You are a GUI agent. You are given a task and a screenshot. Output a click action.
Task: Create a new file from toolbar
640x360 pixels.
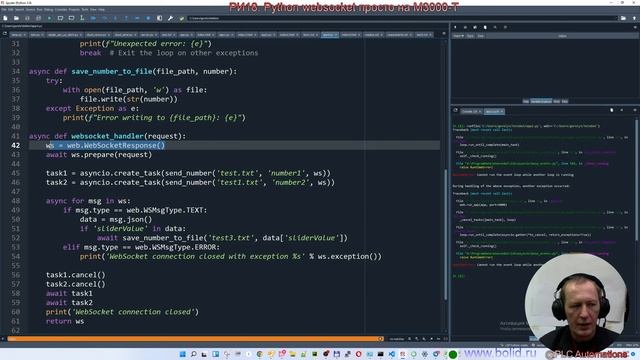(x=5, y=18)
